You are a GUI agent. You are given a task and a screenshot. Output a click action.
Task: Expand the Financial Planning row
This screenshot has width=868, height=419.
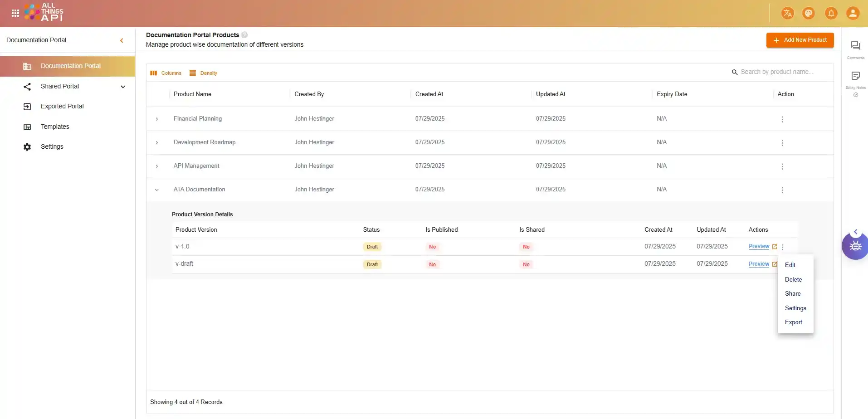157,119
